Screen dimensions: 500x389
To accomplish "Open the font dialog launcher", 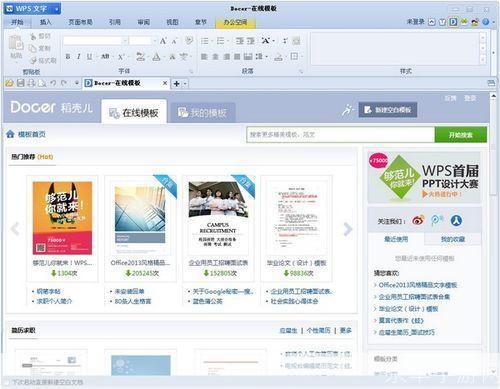I will point(191,71).
